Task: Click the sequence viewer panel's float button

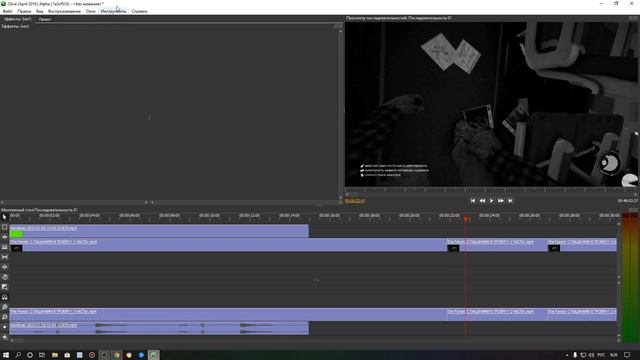Action: click(x=631, y=18)
